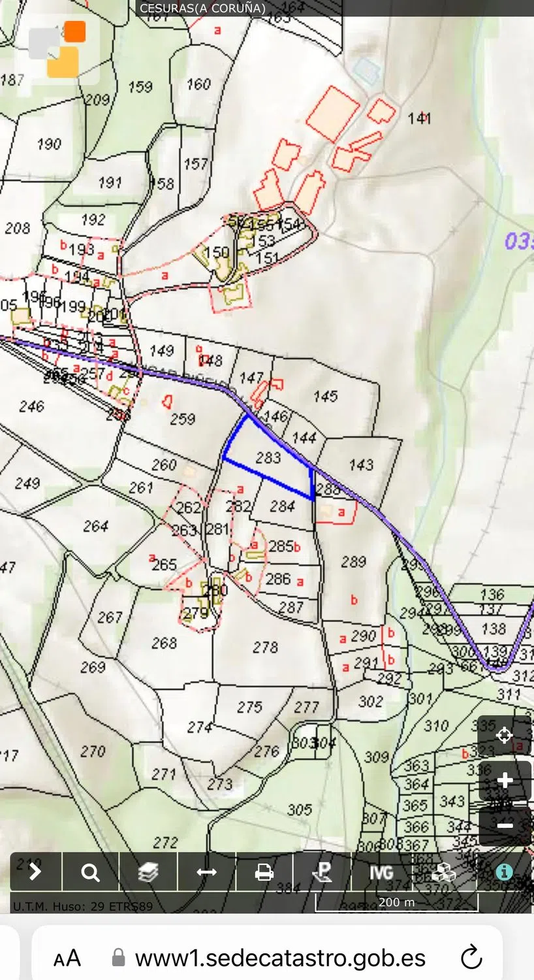The image size is (534, 980).
Task: Zoom in with the plus button
Action: pyautogui.click(x=504, y=780)
